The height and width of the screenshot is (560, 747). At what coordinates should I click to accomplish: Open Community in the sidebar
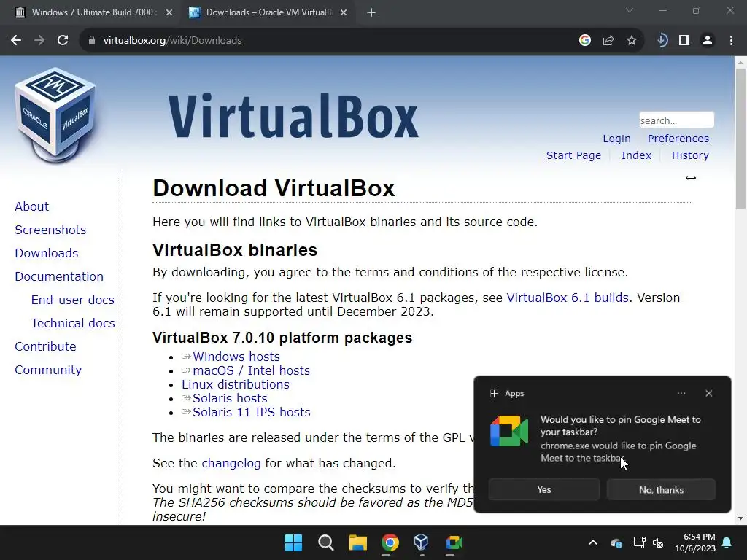[48, 370]
